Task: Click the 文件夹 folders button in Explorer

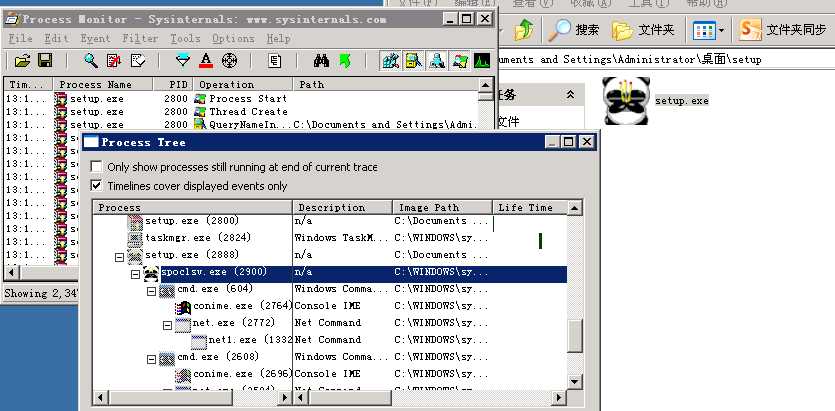Action: [643, 30]
